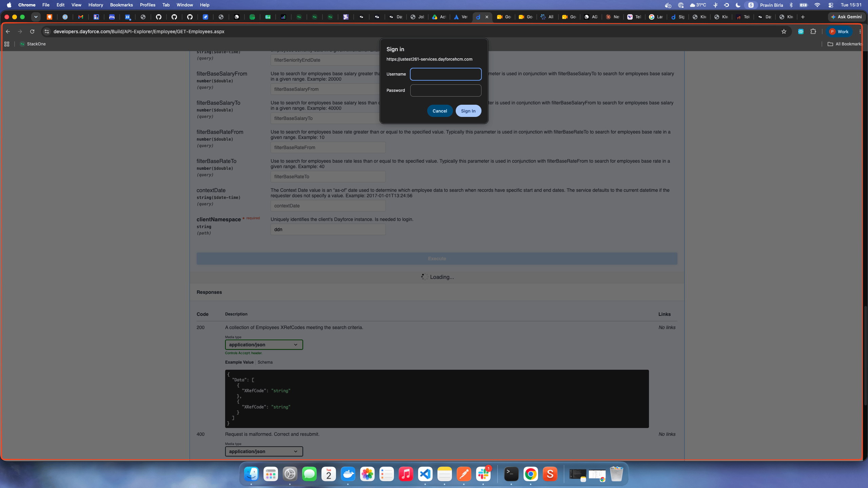The image size is (868, 488).
Task: Open StackOne bookmark
Action: point(33,44)
